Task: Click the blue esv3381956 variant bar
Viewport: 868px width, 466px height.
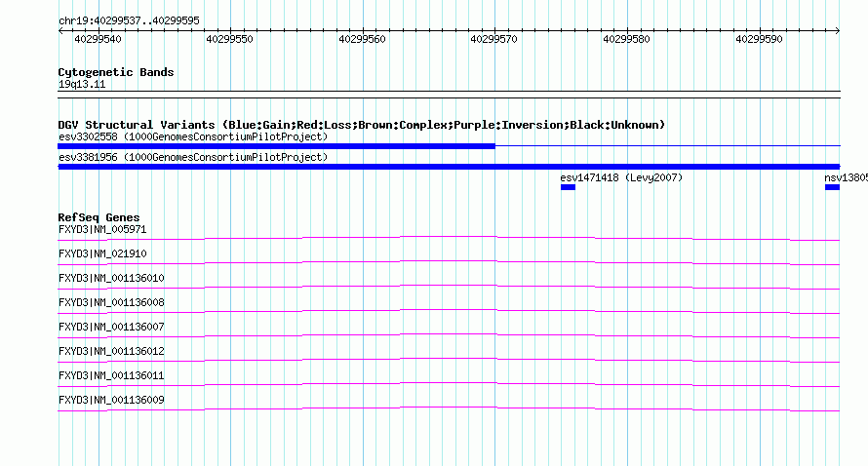Action: point(449,167)
